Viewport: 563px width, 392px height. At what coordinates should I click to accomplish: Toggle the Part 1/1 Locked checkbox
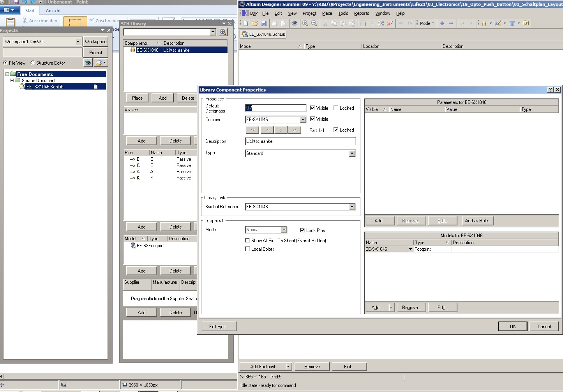(x=336, y=130)
